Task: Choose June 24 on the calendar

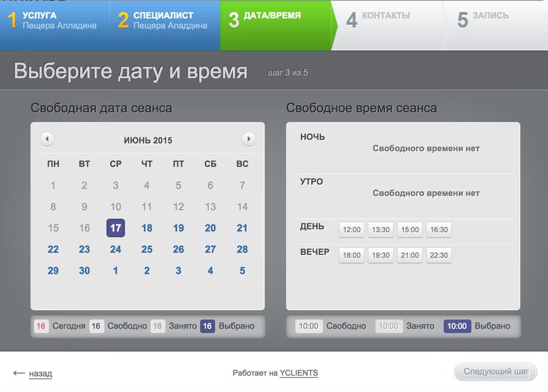Action: 115,249
